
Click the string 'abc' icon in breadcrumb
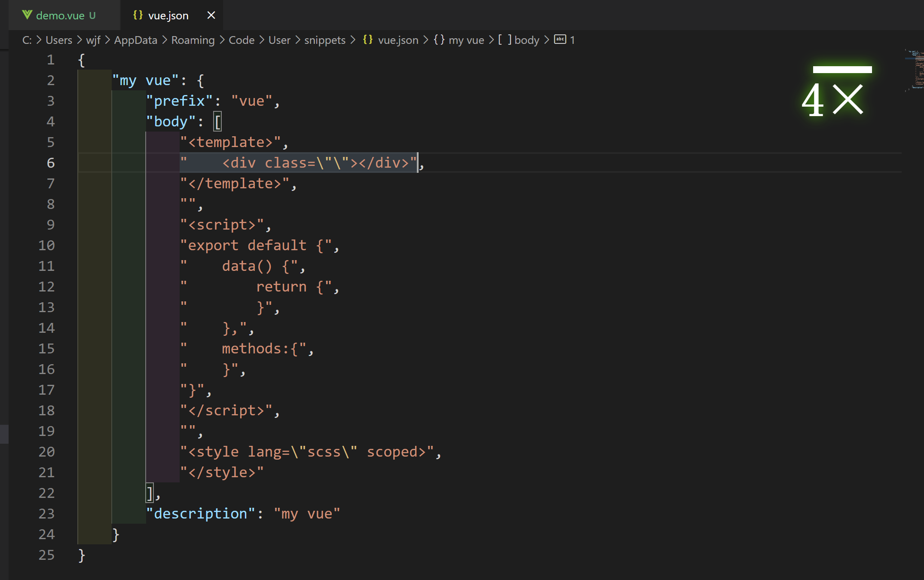[560, 40]
